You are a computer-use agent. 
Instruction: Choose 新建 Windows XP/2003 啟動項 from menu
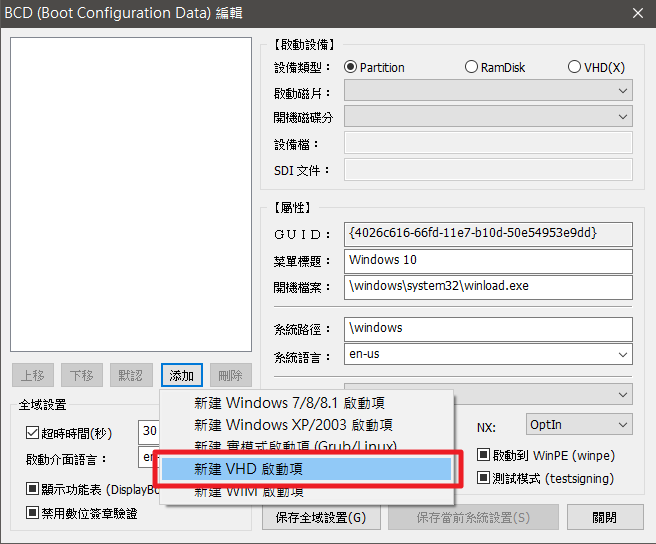click(293, 425)
